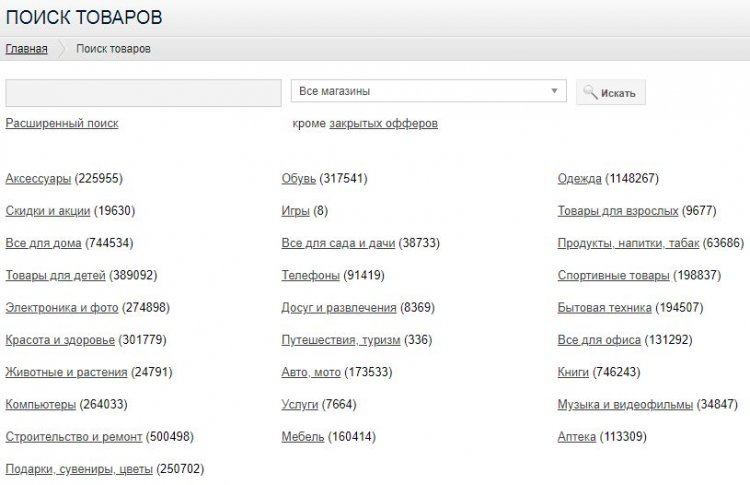Click the magnifier Search (Искать) button

pyautogui.click(x=611, y=93)
